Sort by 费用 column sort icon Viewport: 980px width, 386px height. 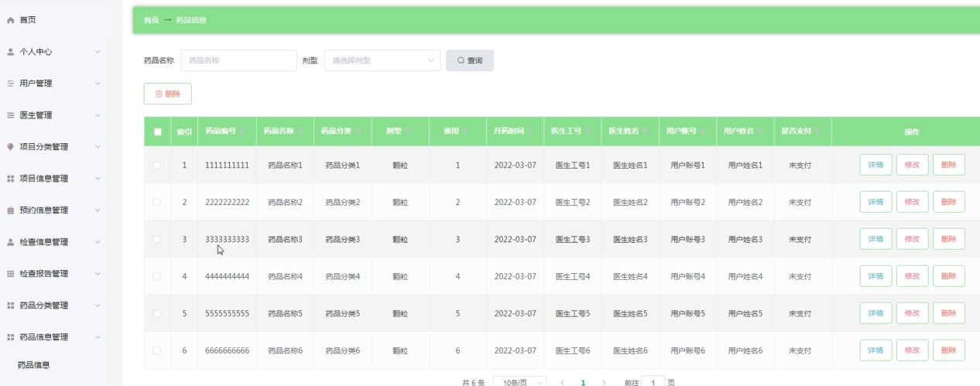(x=465, y=132)
